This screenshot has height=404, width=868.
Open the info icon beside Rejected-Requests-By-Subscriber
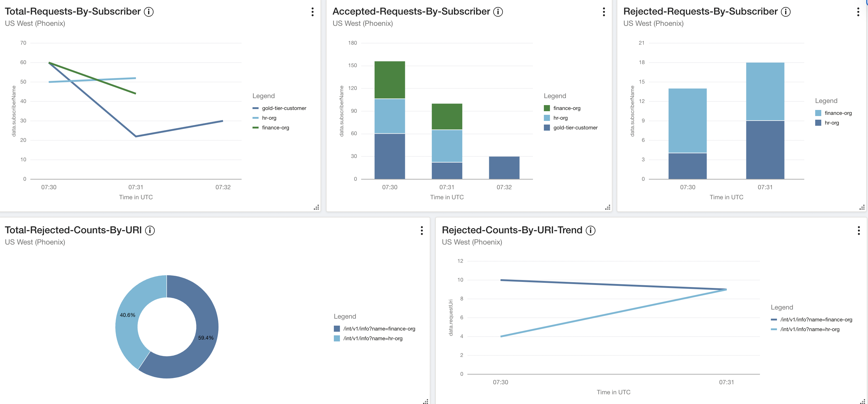pyautogui.click(x=785, y=11)
